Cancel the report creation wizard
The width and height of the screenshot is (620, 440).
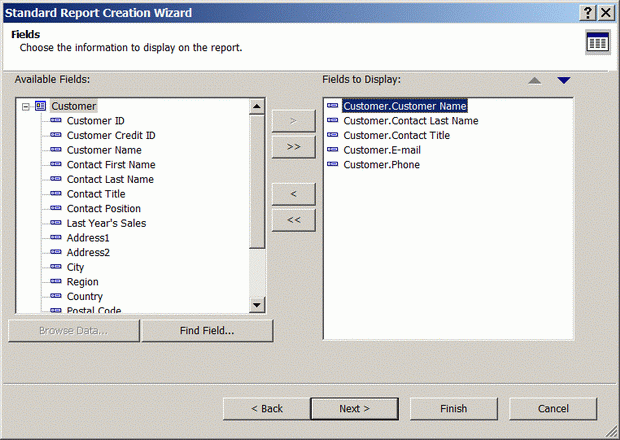(x=553, y=408)
